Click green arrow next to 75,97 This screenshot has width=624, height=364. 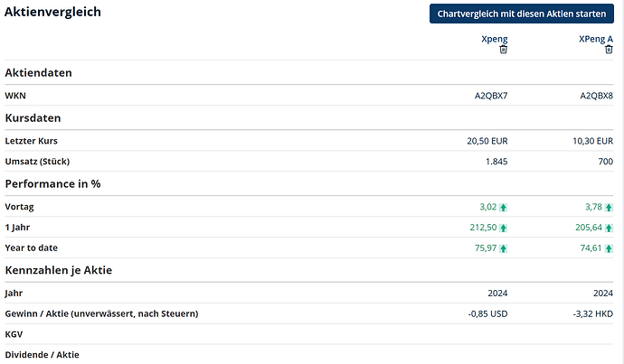[x=504, y=247]
